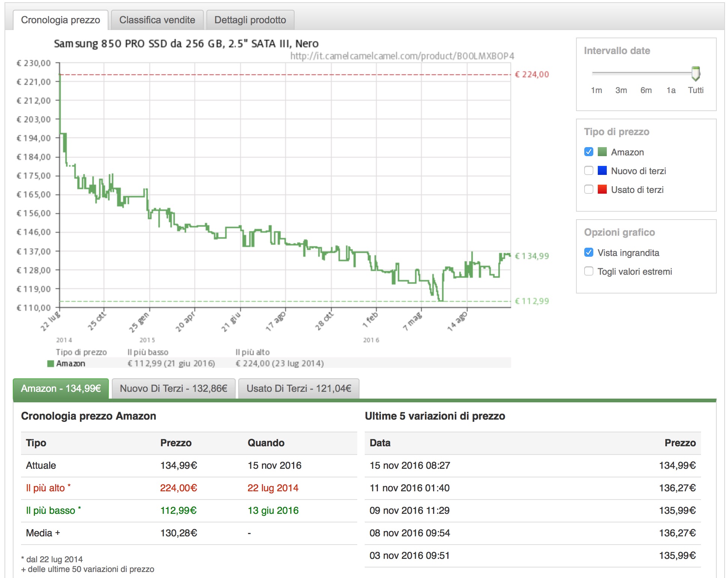Open the Nuovo Di Terzi - 132,86€ tab
728x578 pixels.
(x=174, y=388)
